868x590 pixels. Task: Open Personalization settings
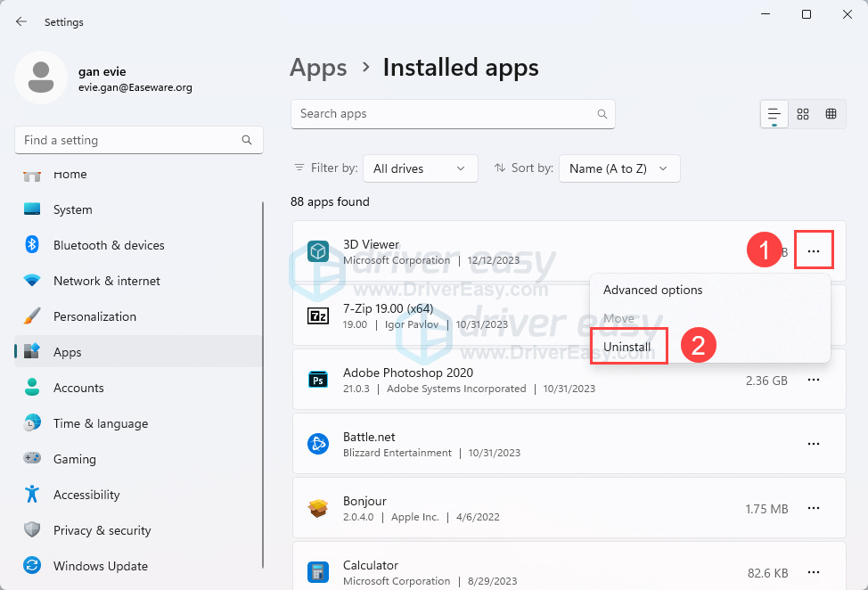(94, 316)
